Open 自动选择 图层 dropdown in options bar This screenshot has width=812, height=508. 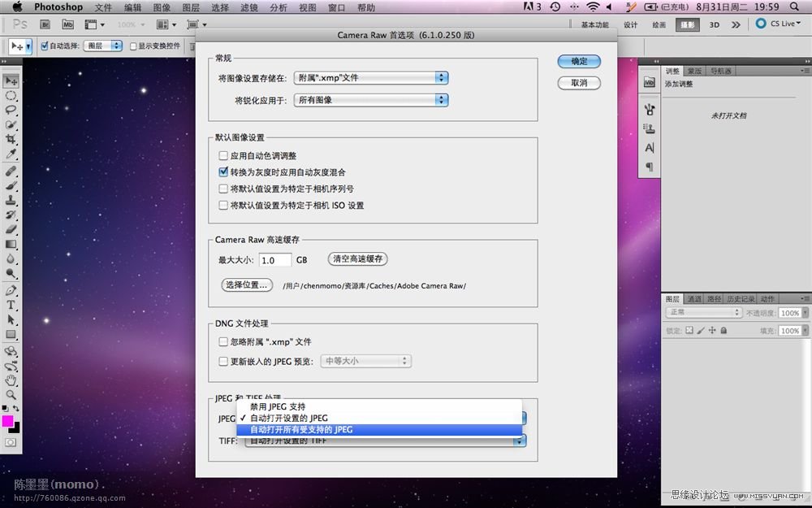point(102,46)
